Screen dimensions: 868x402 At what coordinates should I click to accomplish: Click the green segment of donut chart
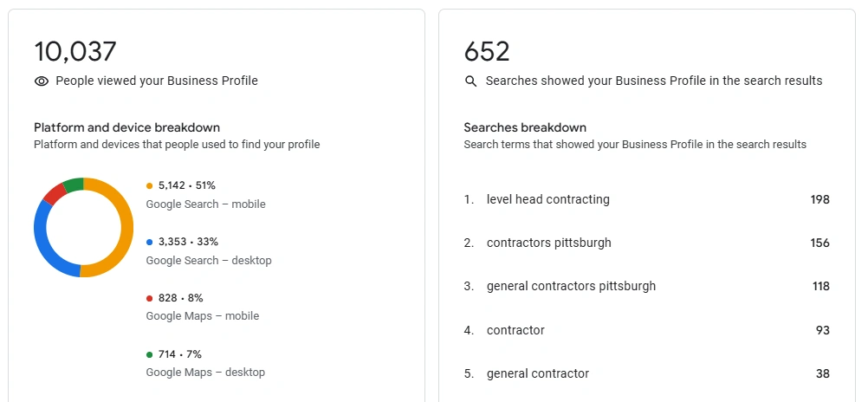(x=73, y=183)
